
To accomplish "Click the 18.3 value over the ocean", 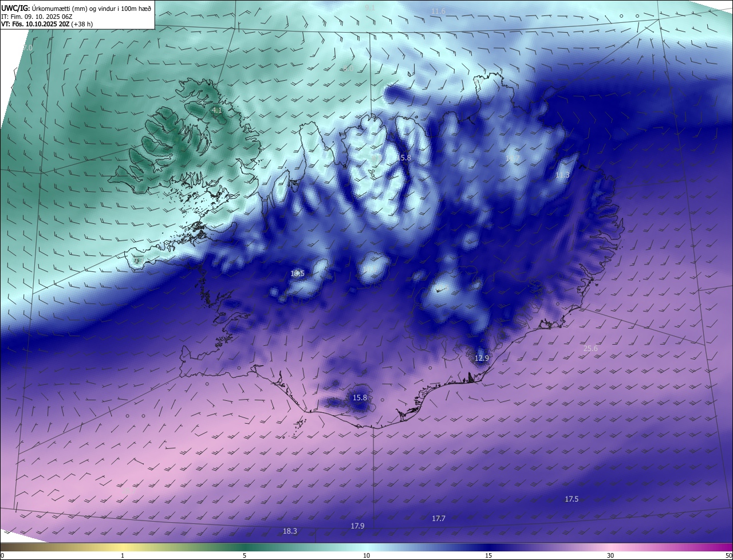I will tap(290, 531).
